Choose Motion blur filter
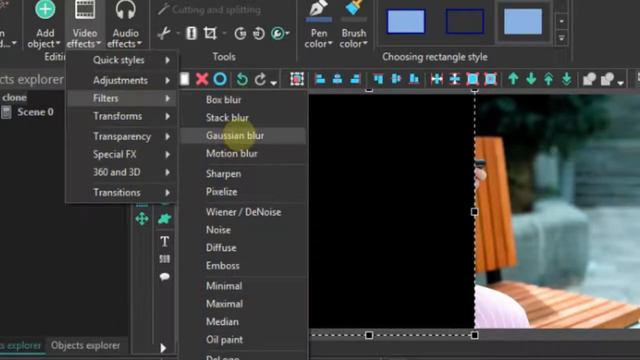The image size is (640, 360). (x=243, y=154)
